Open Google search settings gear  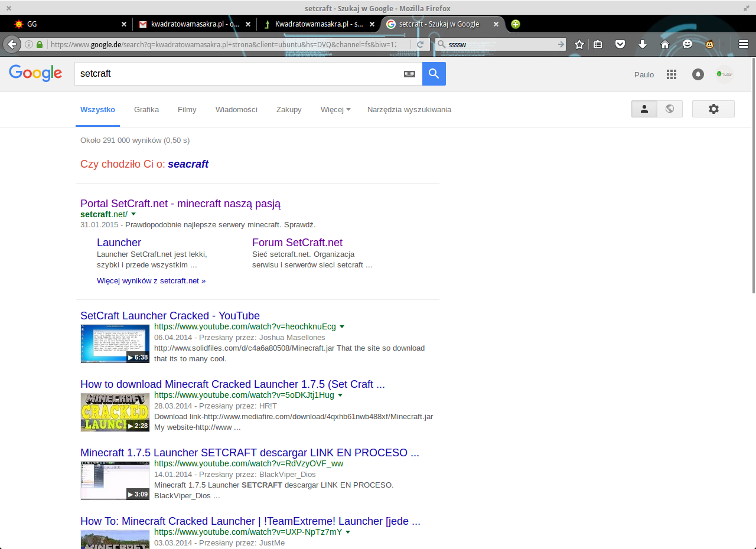coord(713,109)
